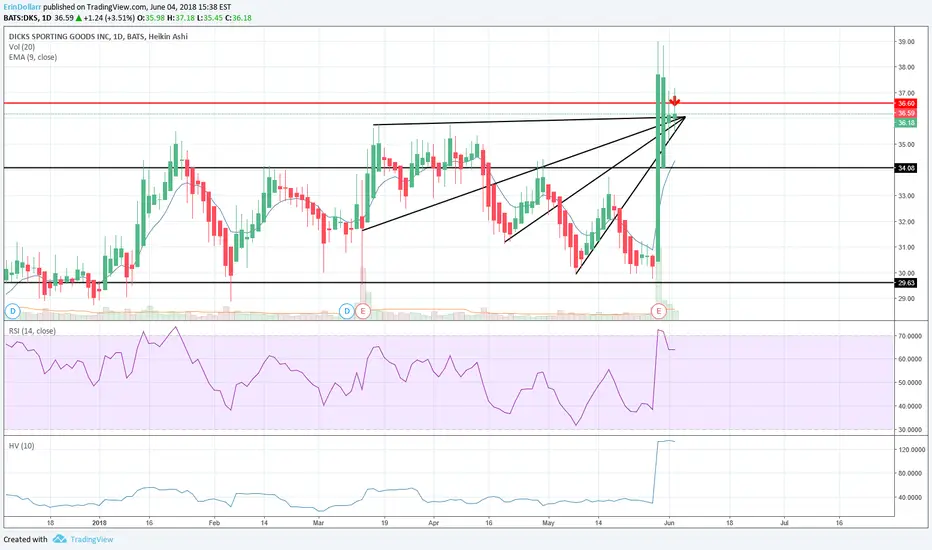The width and height of the screenshot is (932, 550).
Task: Click the earnings E marker near Jun
Action: tap(658, 310)
